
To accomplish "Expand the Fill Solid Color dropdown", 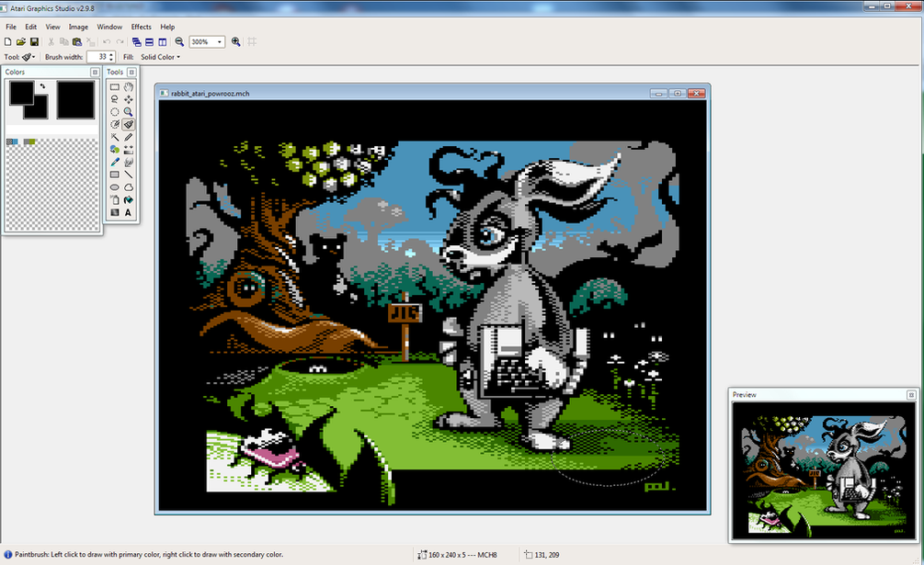I will pos(161,57).
